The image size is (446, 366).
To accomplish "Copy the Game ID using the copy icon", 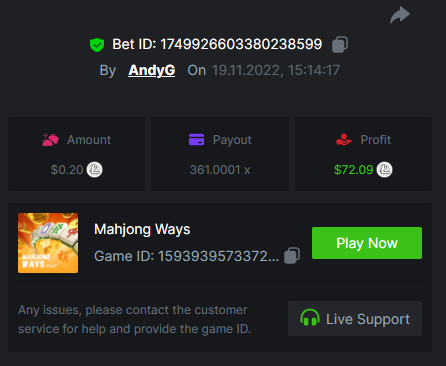I will click(292, 256).
